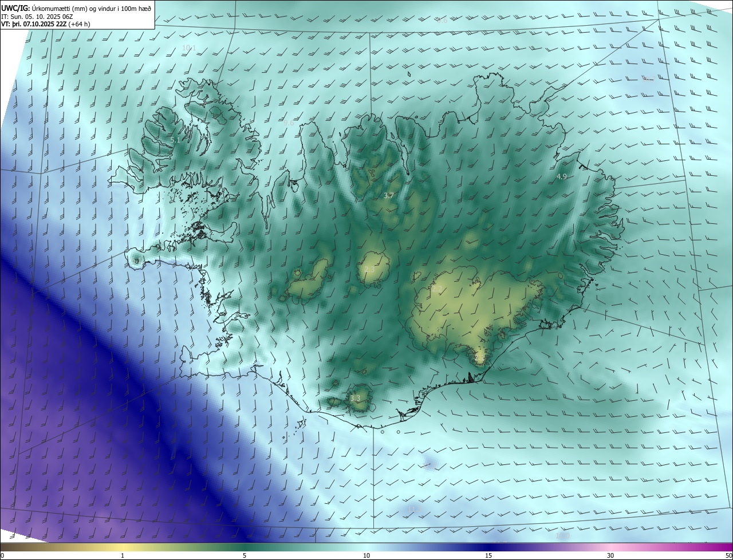Click the '0' tick on the color scale
This screenshot has width=733, height=560.
point(2,556)
